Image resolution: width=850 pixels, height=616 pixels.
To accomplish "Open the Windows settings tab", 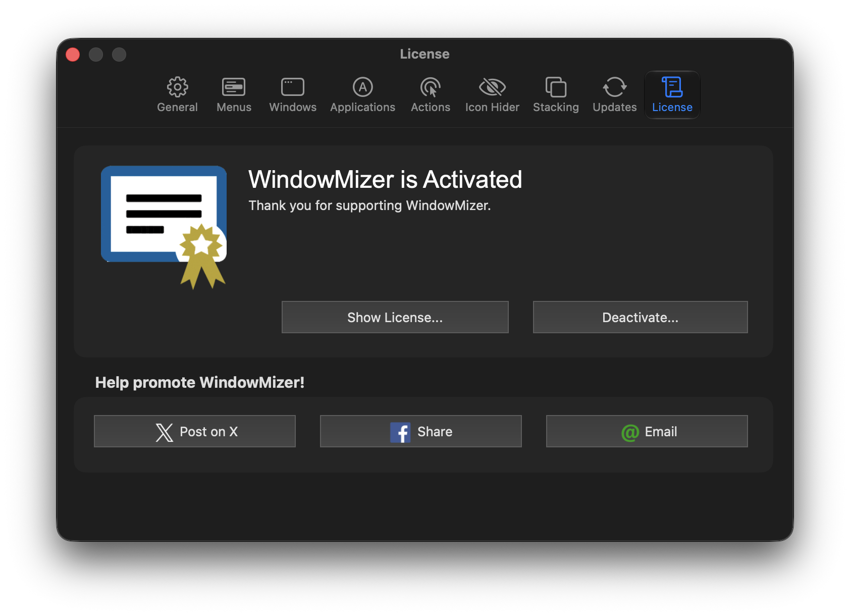I will [293, 95].
